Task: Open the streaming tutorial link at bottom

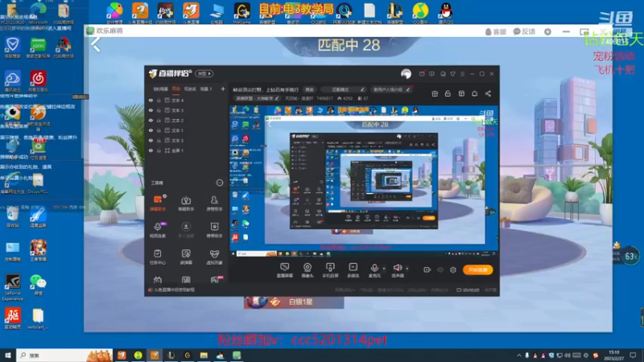Action: click(171, 290)
